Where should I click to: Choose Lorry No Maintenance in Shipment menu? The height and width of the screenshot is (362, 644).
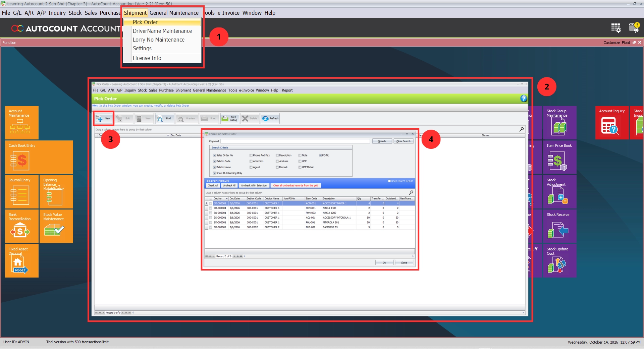[x=162, y=40]
